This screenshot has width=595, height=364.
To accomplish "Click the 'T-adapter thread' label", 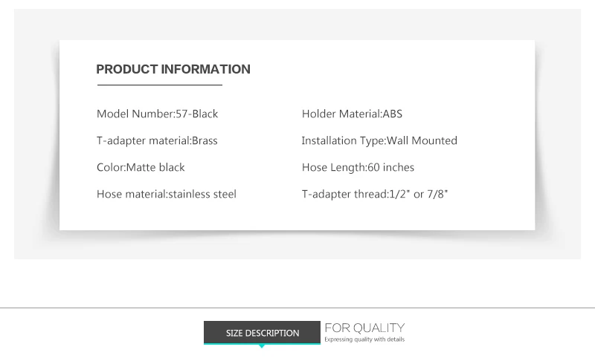I will coord(344,194).
